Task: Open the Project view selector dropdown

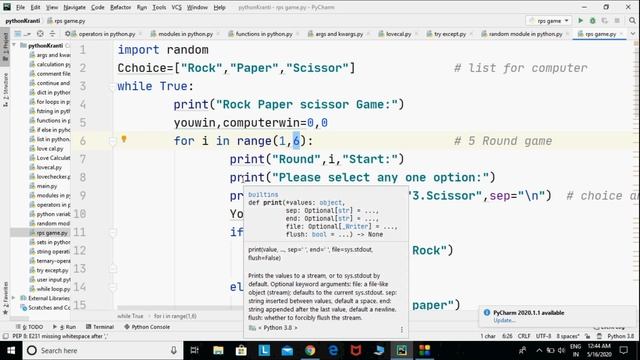Action: 22,34
